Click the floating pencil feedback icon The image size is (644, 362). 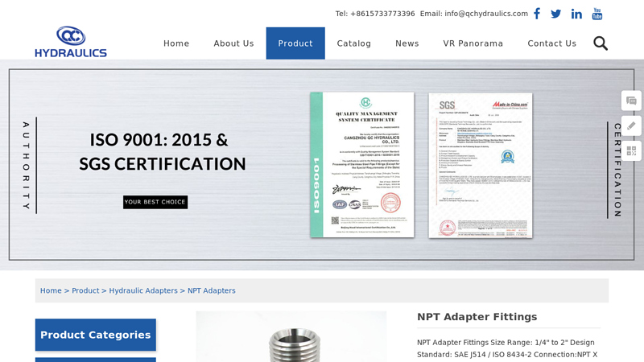coord(631,126)
